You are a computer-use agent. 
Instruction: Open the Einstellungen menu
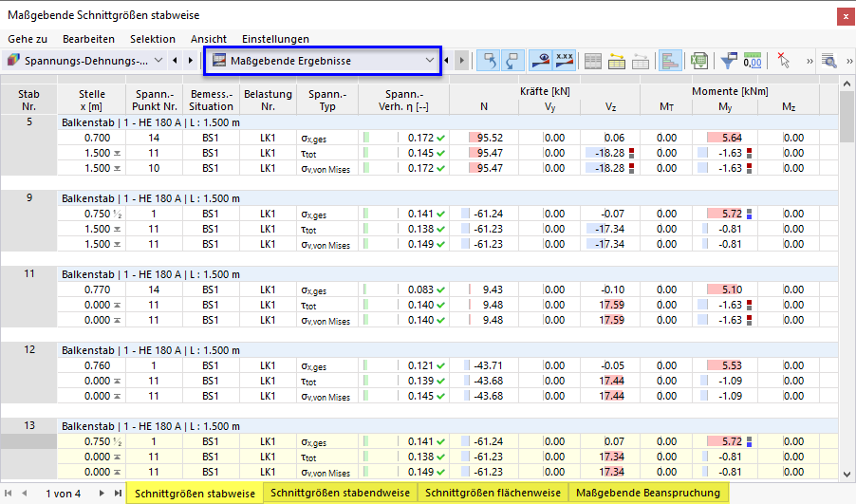click(275, 39)
